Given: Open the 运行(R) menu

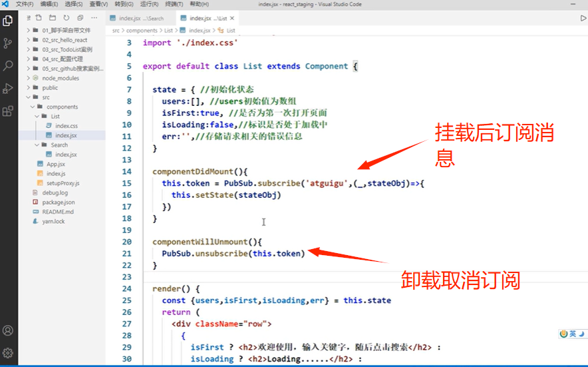Looking at the screenshot, I should pyautogui.click(x=149, y=4).
